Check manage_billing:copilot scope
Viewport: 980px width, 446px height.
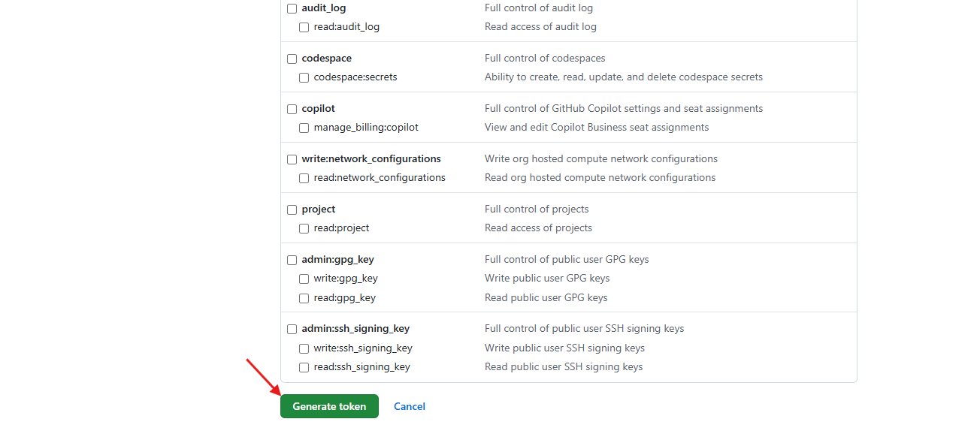click(304, 128)
